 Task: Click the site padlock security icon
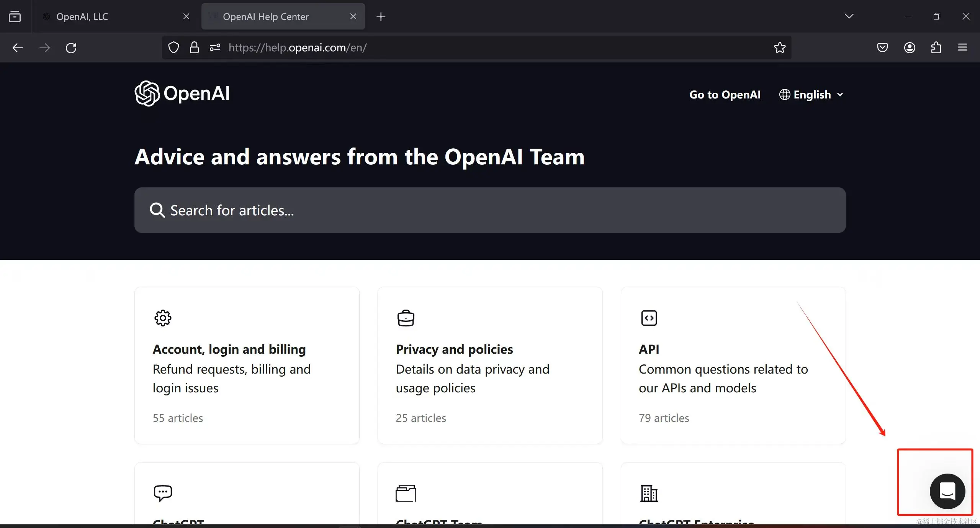(x=194, y=48)
